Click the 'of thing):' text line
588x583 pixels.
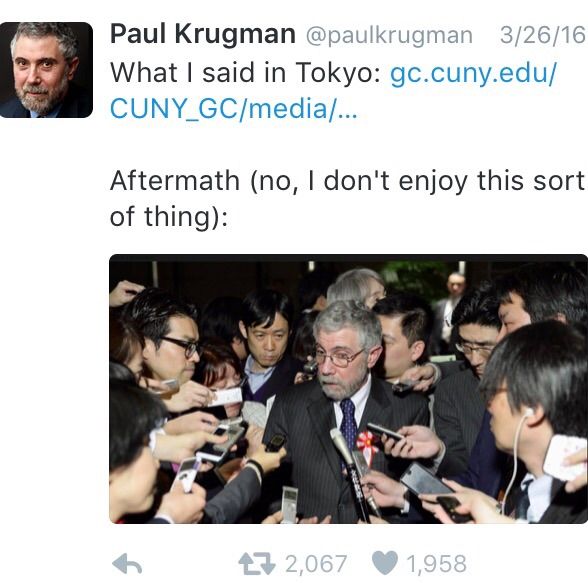click(x=169, y=217)
